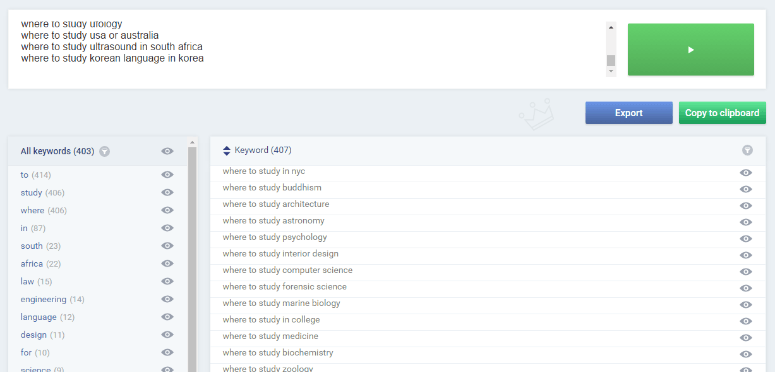The image size is (780, 376).
Task: Hide 'where to study biochemistry' with eye
Action: (746, 354)
